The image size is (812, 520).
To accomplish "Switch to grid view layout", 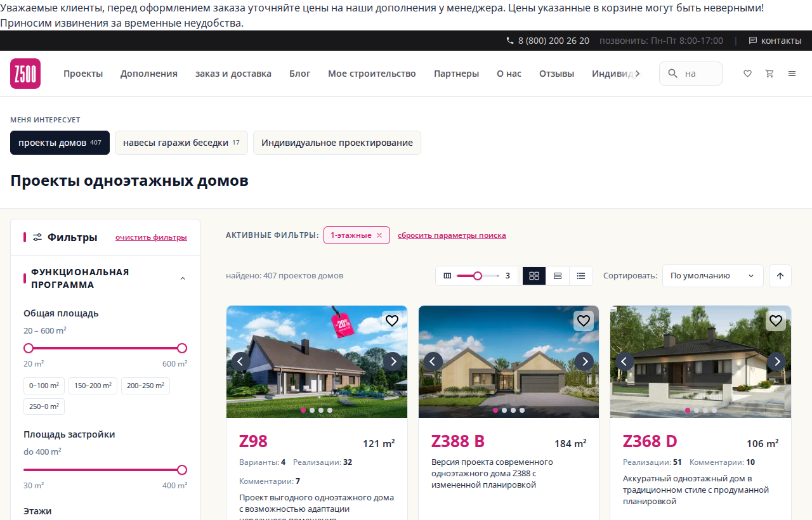I will [x=534, y=276].
